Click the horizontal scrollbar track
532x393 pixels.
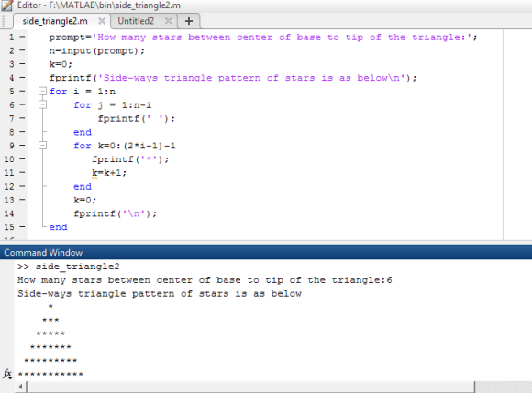[251, 387]
